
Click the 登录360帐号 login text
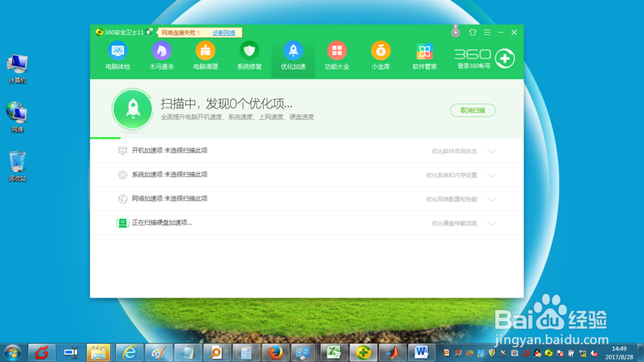point(473,66)
